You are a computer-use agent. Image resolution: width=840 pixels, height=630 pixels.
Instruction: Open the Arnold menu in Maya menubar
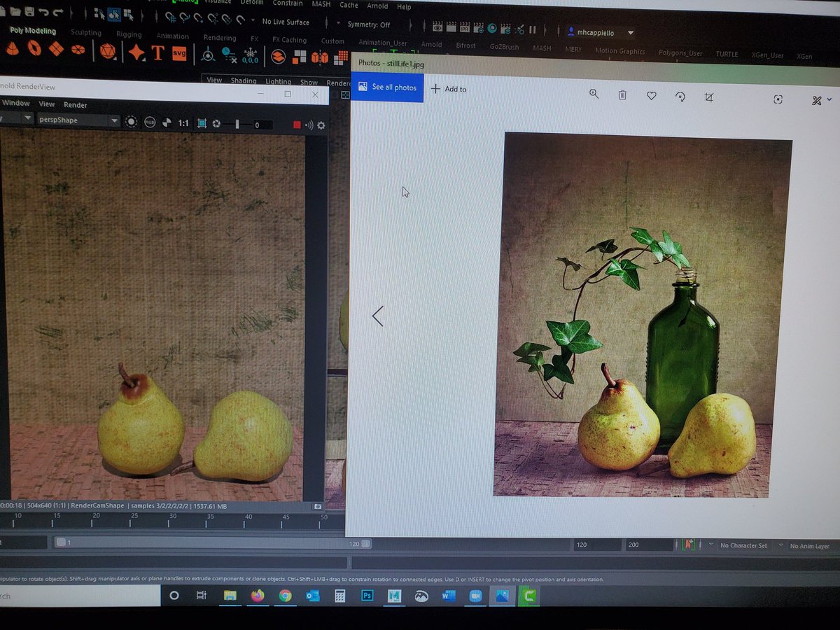coord(377,6)
